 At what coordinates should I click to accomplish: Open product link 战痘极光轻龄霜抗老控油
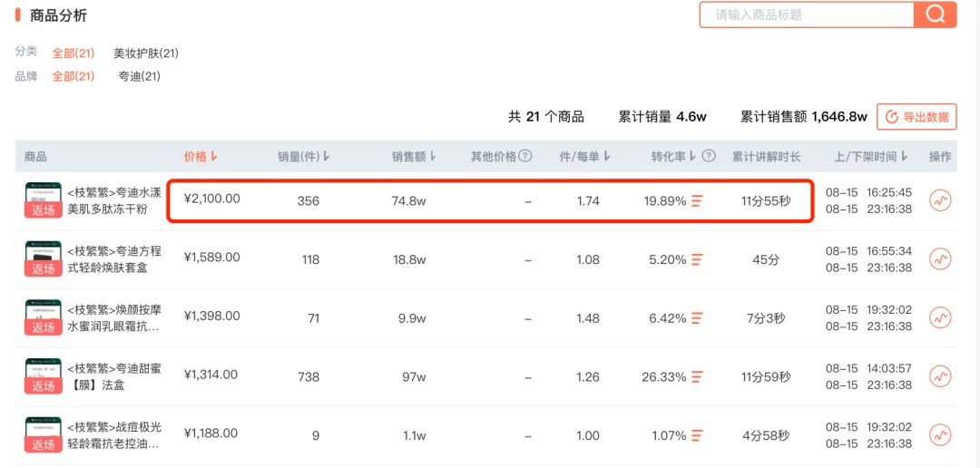tap(114, 435)
